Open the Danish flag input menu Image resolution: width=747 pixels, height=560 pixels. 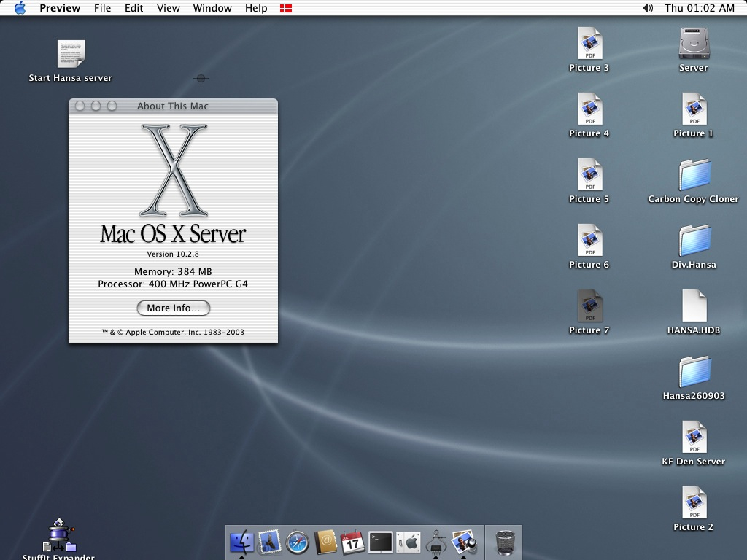286,8
